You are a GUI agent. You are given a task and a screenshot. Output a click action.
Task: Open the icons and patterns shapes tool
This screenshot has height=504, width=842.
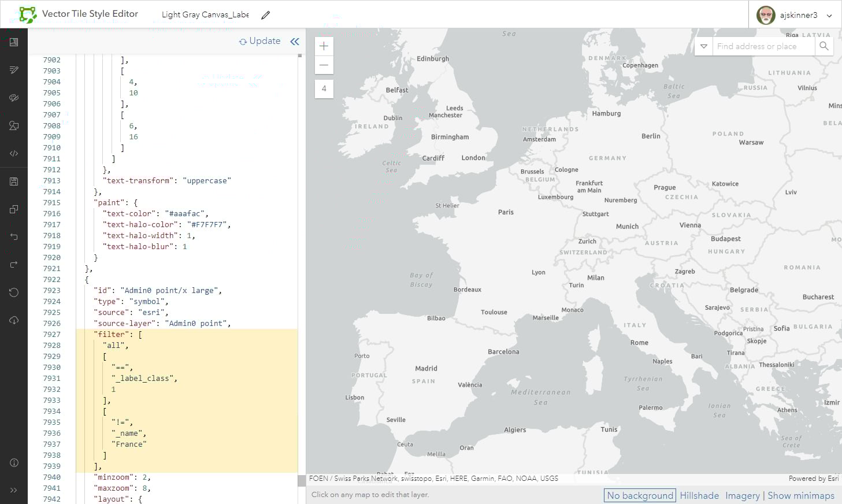point(14,125)
